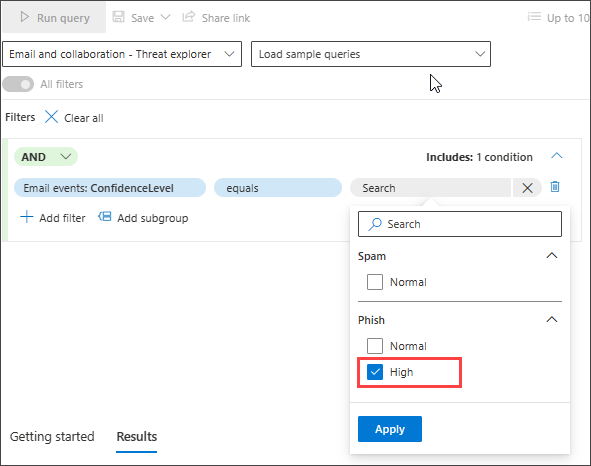
Task: Open the Load sample queries dropdown
Action: 371,54
